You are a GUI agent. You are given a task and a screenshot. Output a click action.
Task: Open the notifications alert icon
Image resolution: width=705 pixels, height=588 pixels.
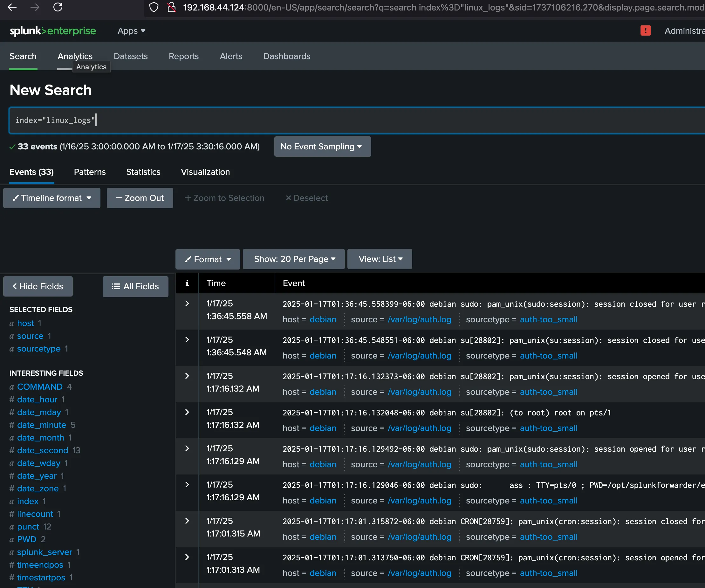646,31
